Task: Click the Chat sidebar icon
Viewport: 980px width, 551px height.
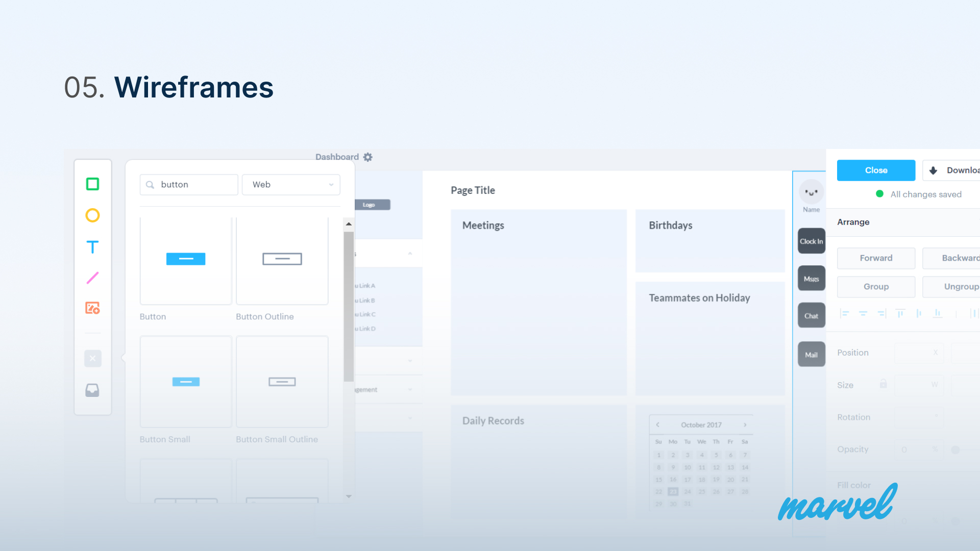Action: tap(811, 315)
